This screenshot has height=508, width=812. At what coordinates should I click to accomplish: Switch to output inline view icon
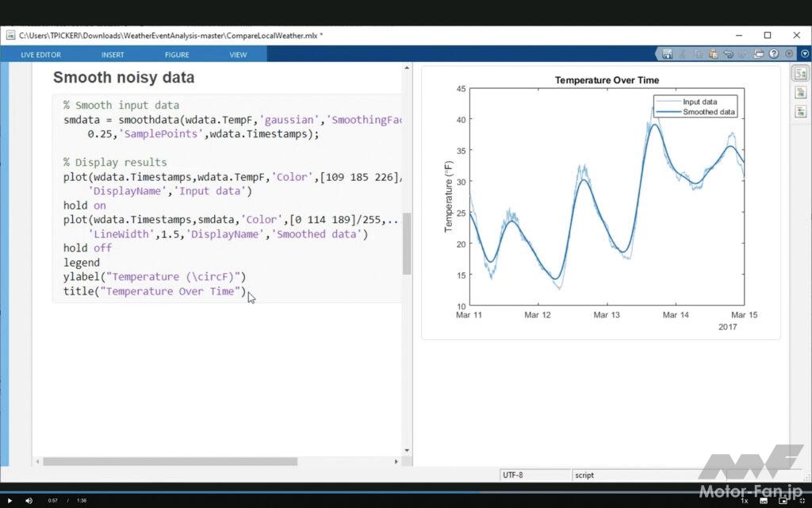(800, 92)
